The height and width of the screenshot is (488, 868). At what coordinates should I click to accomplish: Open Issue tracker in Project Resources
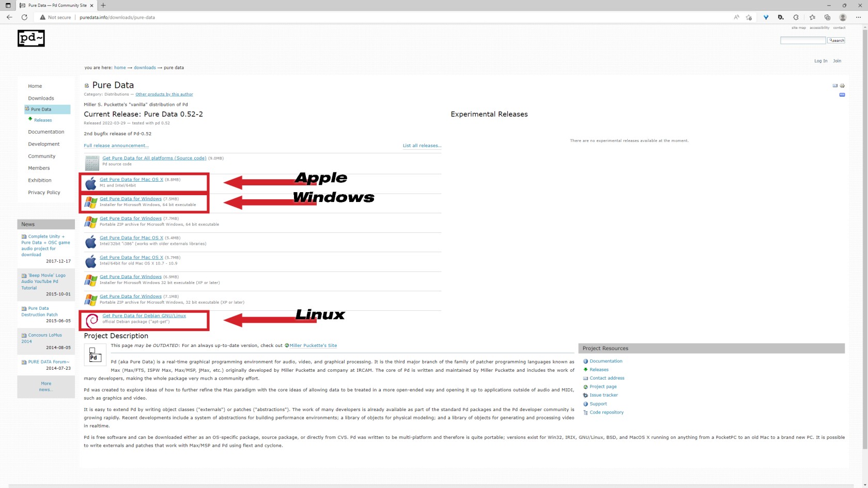point(603,395)
